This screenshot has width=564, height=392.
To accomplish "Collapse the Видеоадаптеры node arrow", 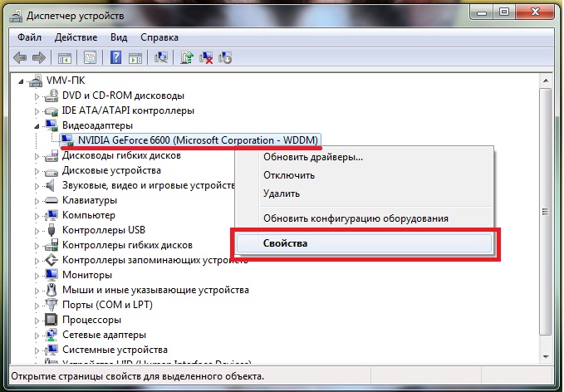I will [37, 126].
